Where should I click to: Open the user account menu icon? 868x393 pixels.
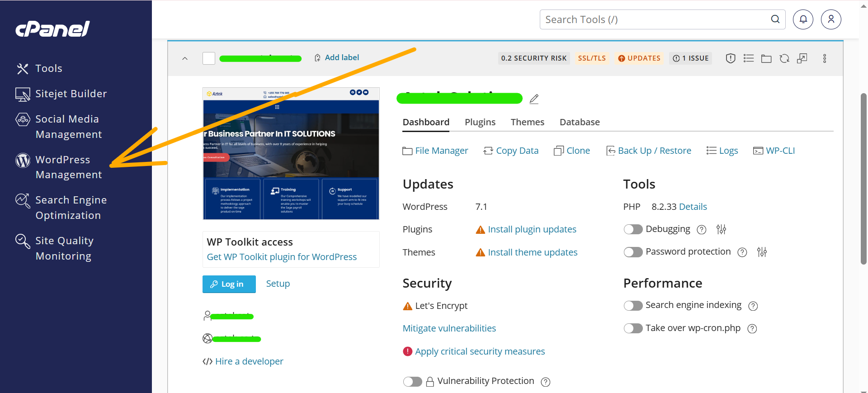point(831,19)
